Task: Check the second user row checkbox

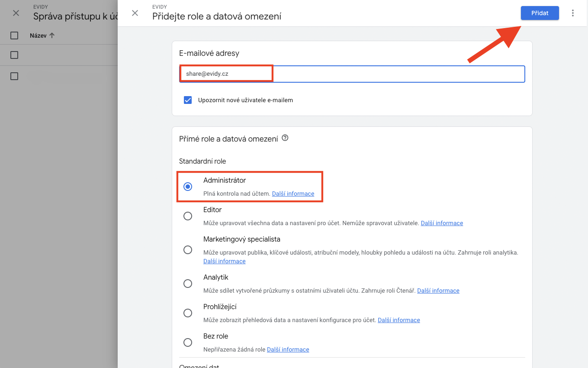Action: point(14,76)
